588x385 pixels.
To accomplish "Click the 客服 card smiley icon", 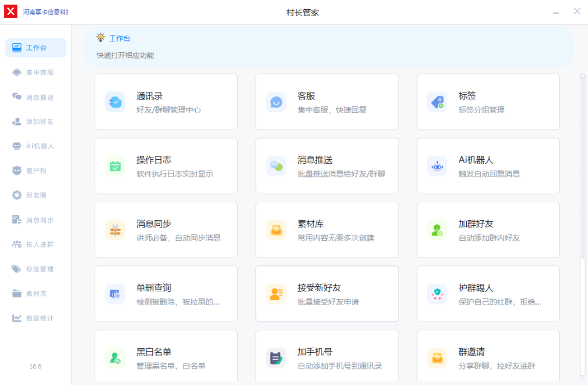I will (x=276, y=102).
